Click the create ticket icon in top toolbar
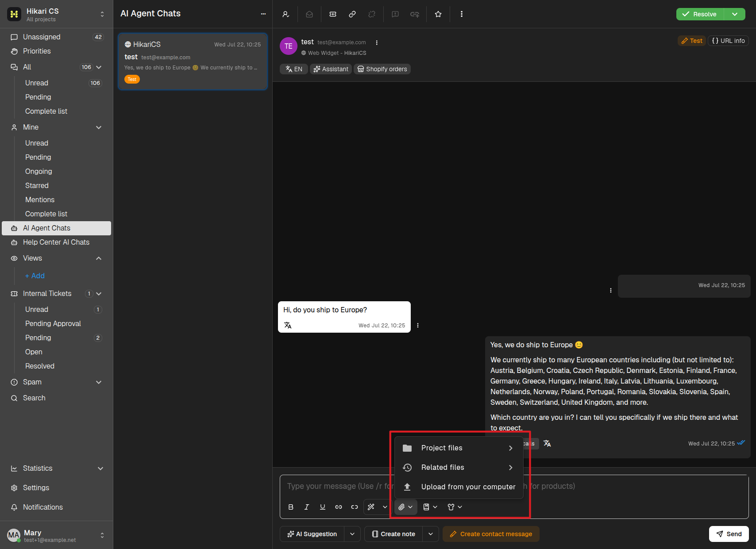The width and height of the screenshot is (756, 549). (x=333, y=14)
